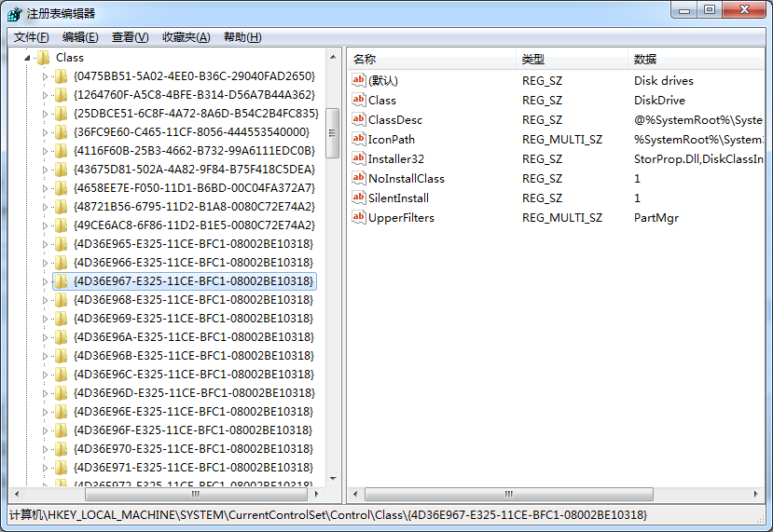Click the tree pane vertical scrollbar down arrow
Screen dimensions: 773x532
(332, 479)
